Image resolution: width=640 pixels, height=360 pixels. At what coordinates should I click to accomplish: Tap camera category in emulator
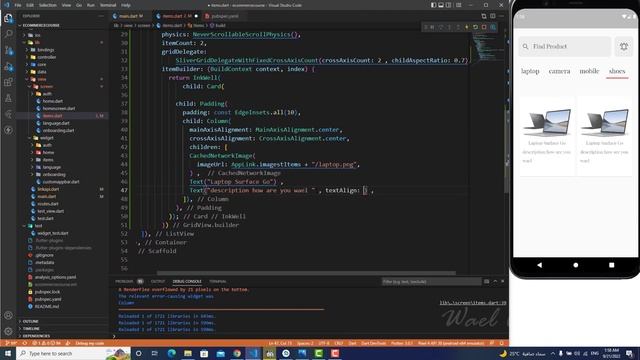coord(559,71)
